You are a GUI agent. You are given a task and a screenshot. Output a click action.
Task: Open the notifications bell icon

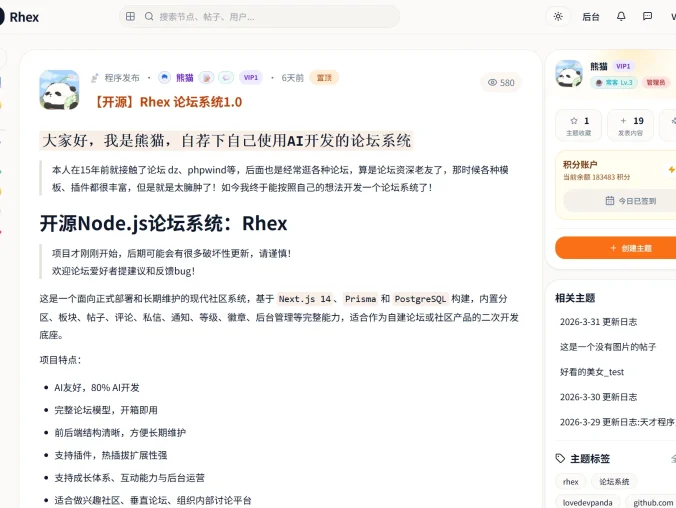(x=621, y=16)
